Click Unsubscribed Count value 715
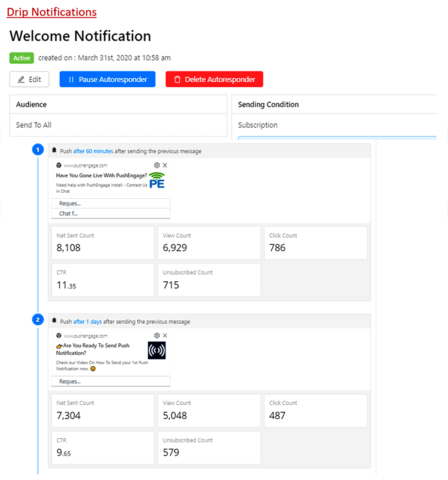The height and width of the screenshot is (480, 448). [x=171, y=285]
